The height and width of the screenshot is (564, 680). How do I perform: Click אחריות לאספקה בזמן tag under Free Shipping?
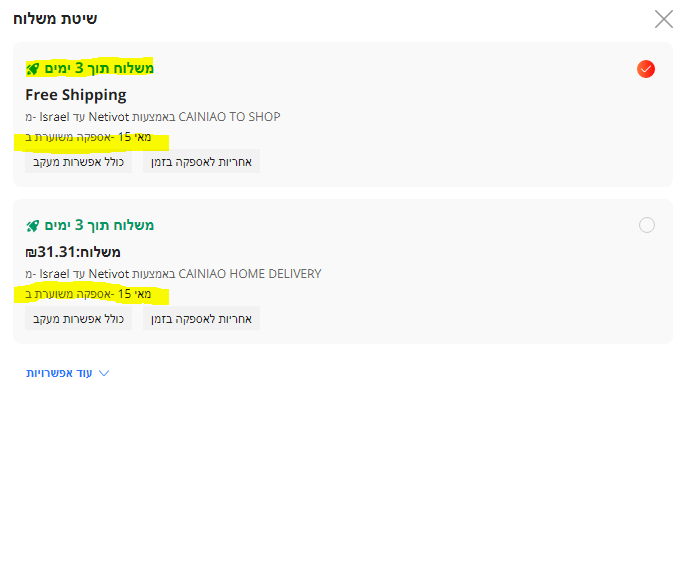coord(201,162)
